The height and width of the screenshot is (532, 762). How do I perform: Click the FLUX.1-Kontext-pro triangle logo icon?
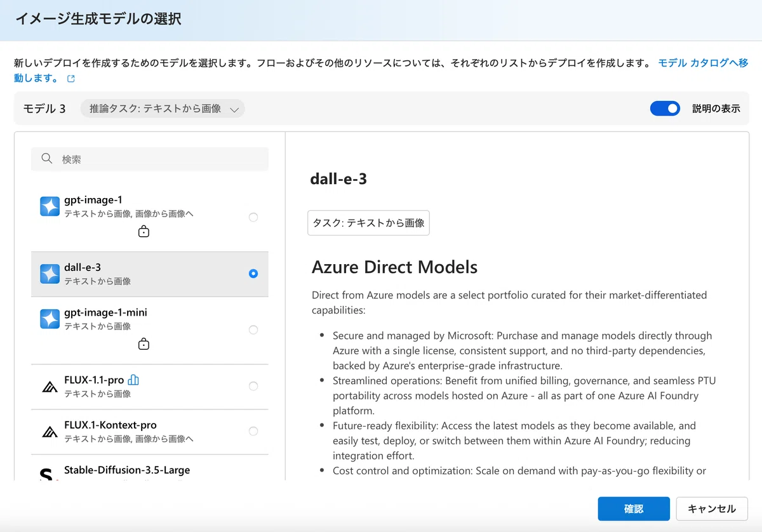pyautogui.click(x=50, y=432)
